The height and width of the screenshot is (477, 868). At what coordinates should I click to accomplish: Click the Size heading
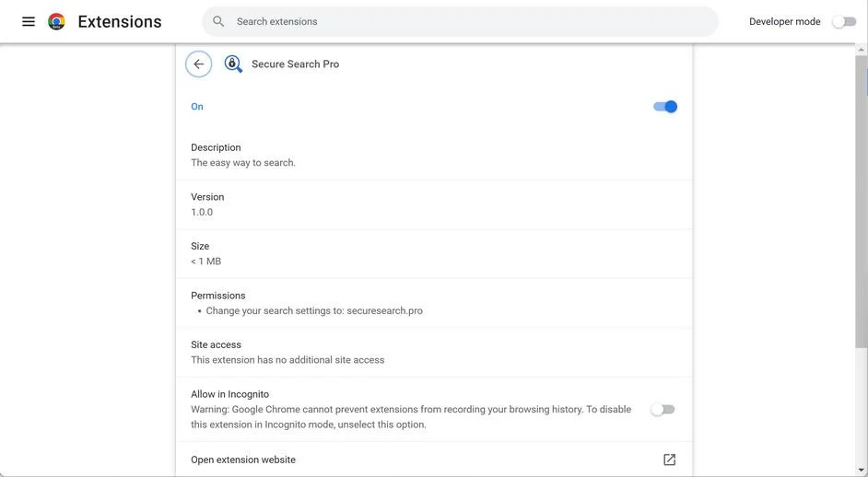200,246
